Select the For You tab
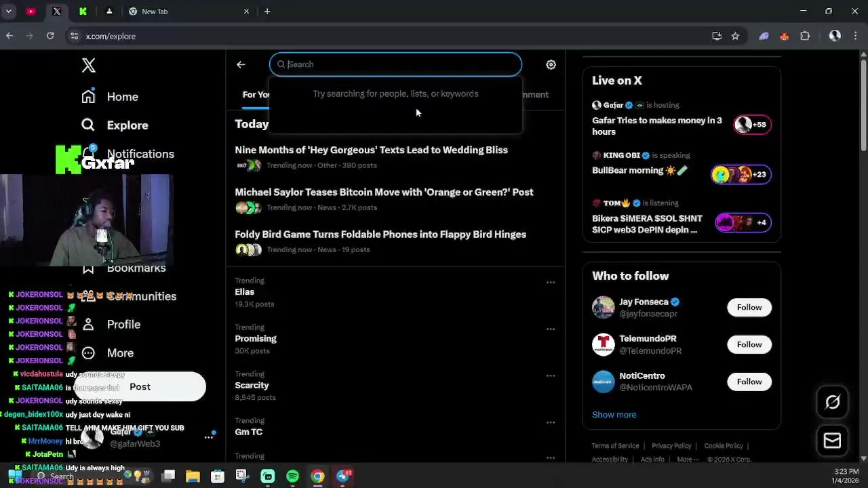The image size is (868, 488). [x=256, y=94]
